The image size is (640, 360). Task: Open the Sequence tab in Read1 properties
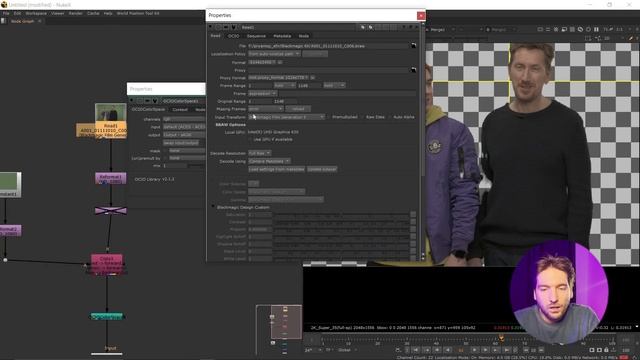click(256, 36)
